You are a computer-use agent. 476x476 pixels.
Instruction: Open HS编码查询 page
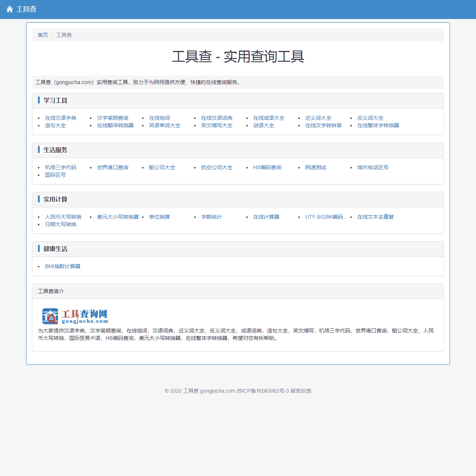click(267, 167)
